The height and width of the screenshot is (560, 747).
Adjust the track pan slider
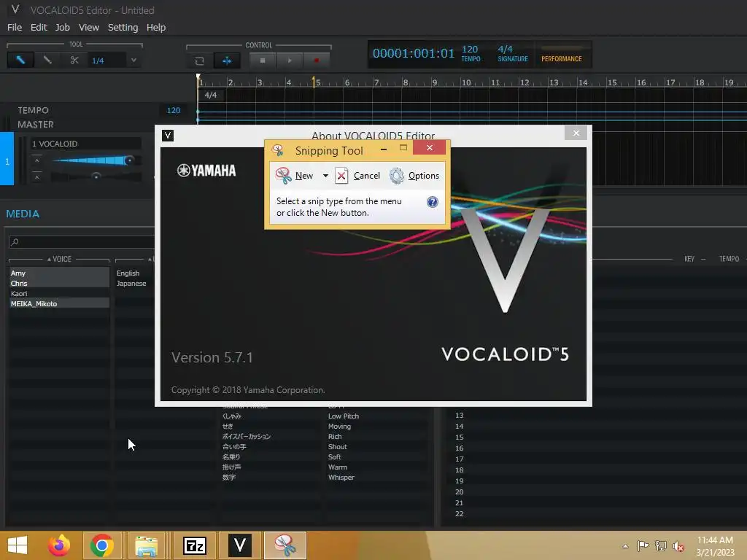[96, 176]
